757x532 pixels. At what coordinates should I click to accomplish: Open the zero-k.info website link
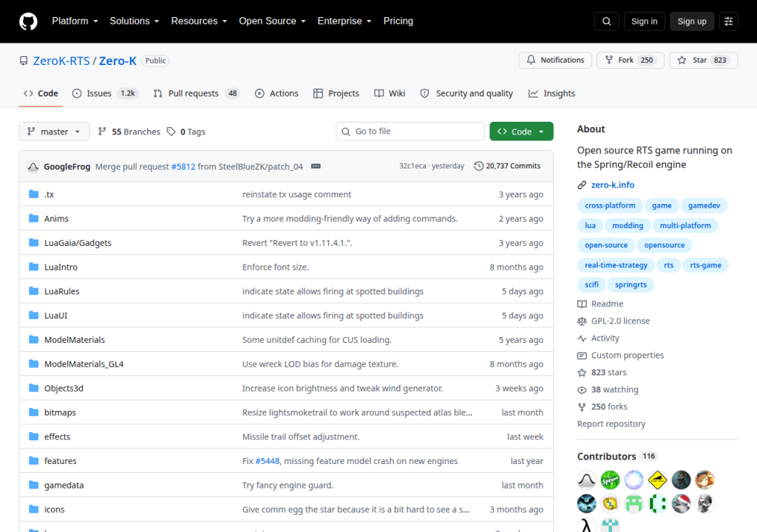[613, 185]
